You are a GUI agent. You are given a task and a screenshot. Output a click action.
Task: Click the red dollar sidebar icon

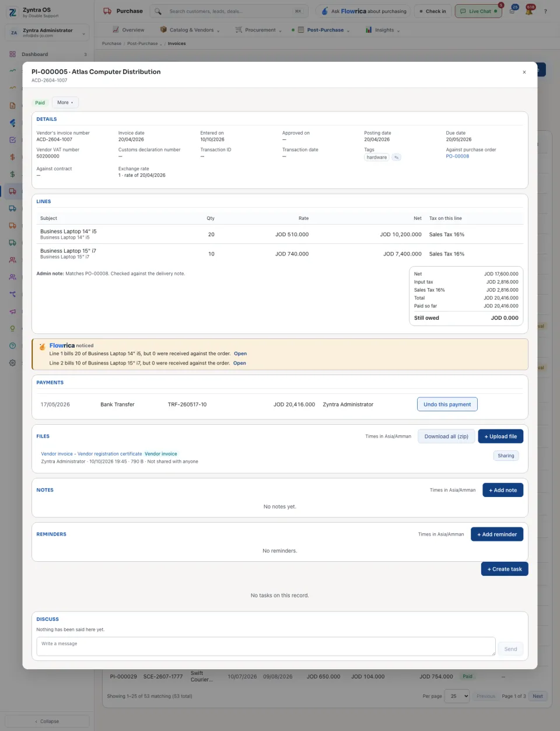[12, 157]
